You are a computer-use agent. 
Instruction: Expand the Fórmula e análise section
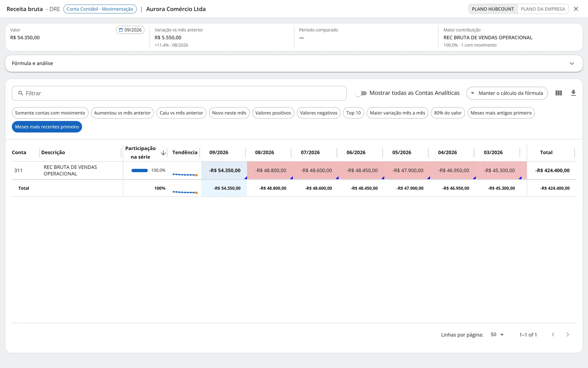coord(294,63)
